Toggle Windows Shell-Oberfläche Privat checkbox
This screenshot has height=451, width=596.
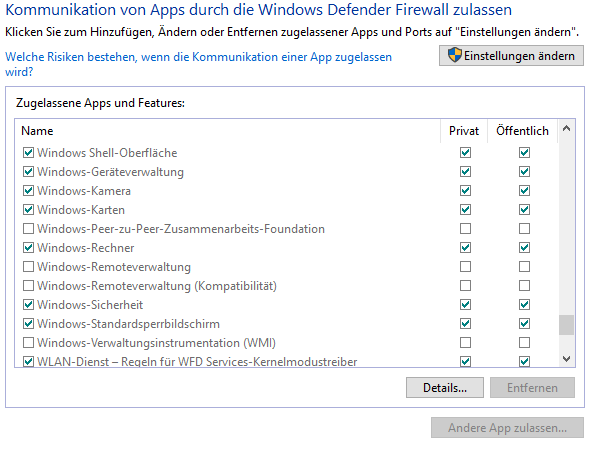[465, 152]
